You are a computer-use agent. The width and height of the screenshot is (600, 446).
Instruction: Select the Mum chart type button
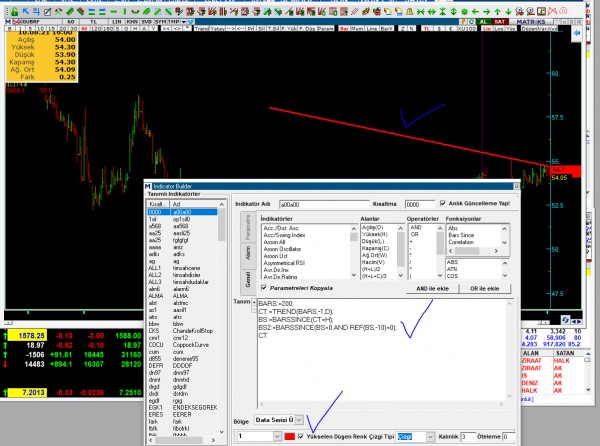357,29
